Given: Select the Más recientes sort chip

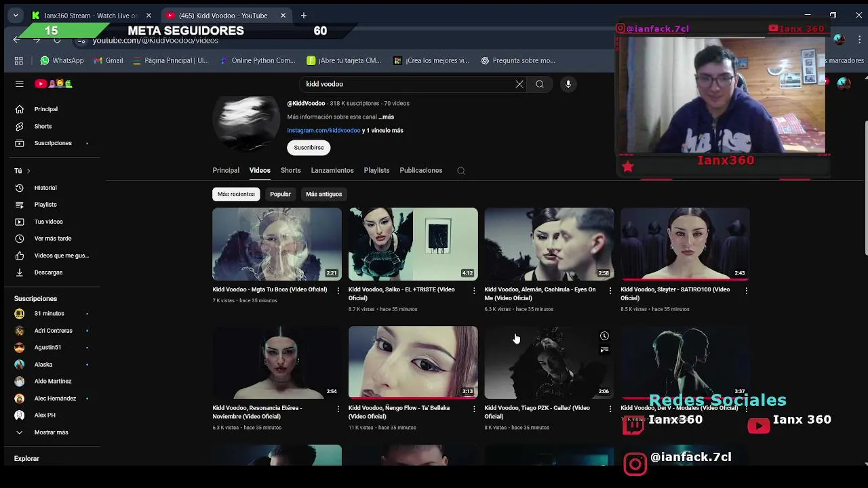Looking at the screenshot, I should 236,194.
